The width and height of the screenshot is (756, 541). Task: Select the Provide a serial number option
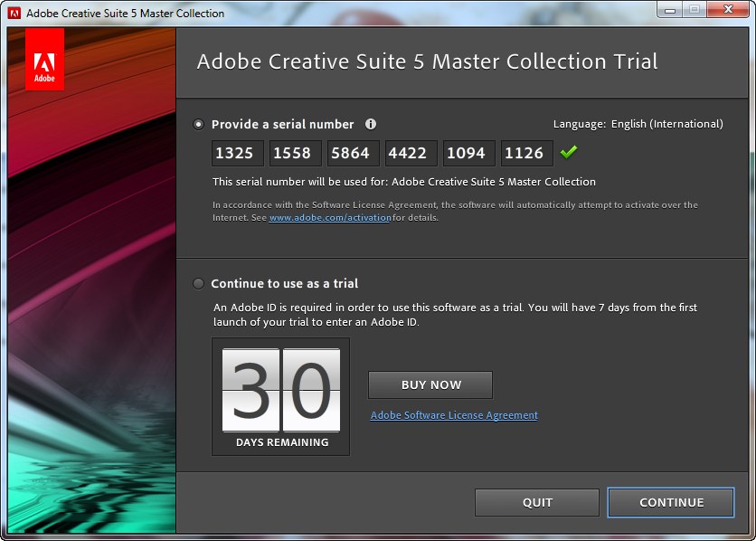click(x=198, y=125)
